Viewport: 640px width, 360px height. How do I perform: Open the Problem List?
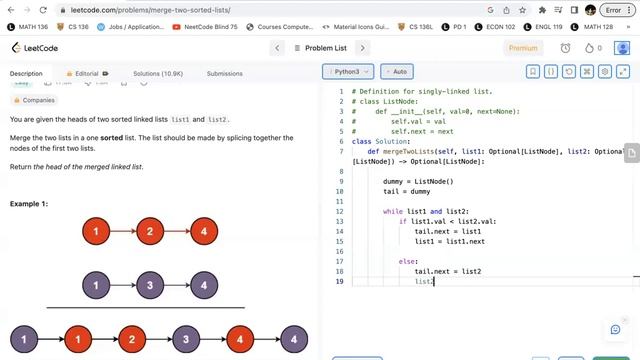[x=321, y=48]
